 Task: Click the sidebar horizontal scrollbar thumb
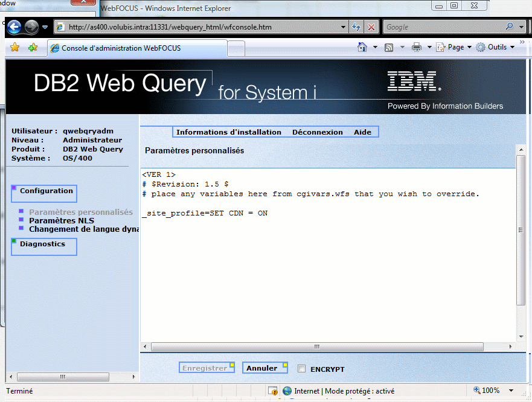[x=63, y=377]
